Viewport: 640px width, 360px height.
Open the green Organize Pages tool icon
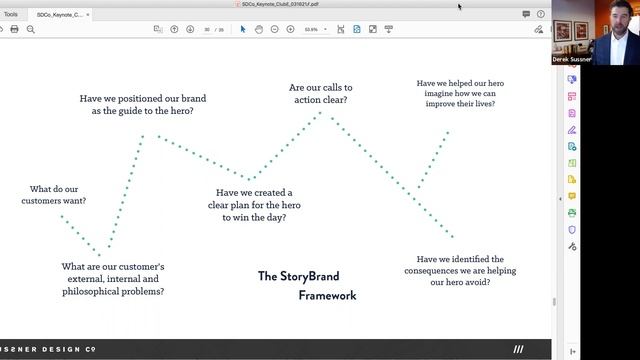coord(572,163)
